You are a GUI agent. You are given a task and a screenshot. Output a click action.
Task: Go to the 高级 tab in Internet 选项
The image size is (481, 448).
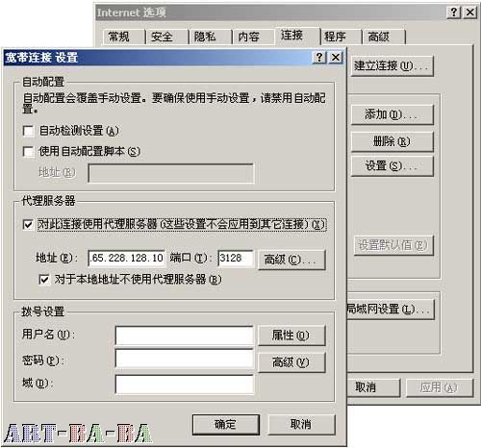(384, 37)
